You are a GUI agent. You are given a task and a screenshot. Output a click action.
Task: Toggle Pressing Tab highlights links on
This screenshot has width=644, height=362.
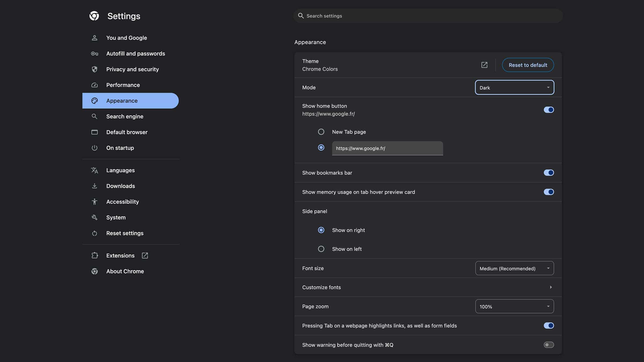pyautogui.click(x=548, y=325)
